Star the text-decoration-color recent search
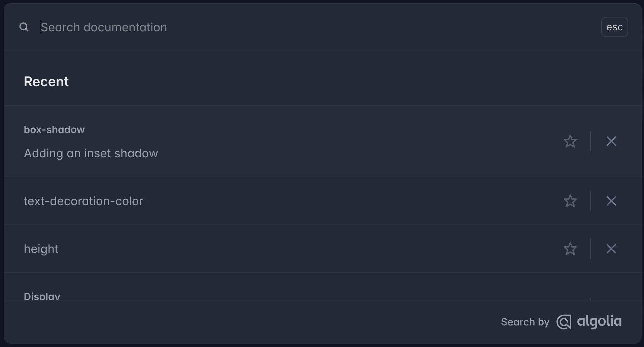Viewport: 644px width, 347px height. pos(570,201)
